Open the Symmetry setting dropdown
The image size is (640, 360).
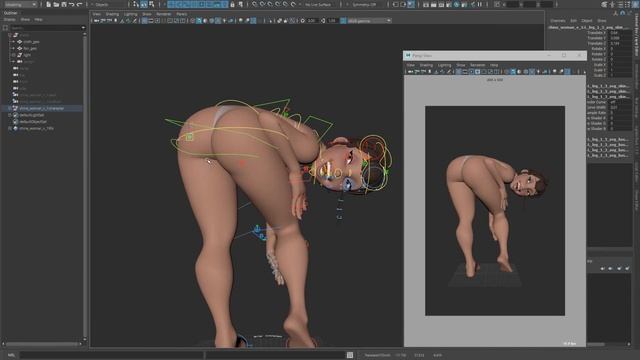tap(367, 4)
